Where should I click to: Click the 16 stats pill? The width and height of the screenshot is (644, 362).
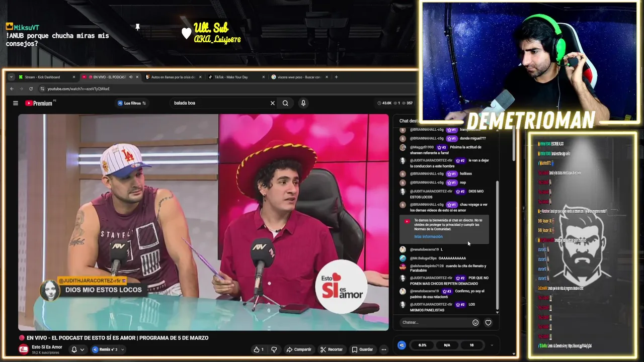click(471, 345)
